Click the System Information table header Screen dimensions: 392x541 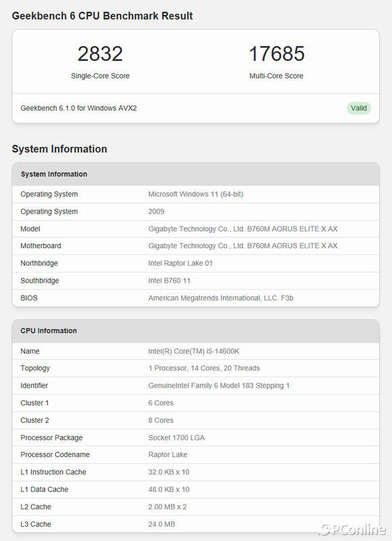[x=195, y=174]
